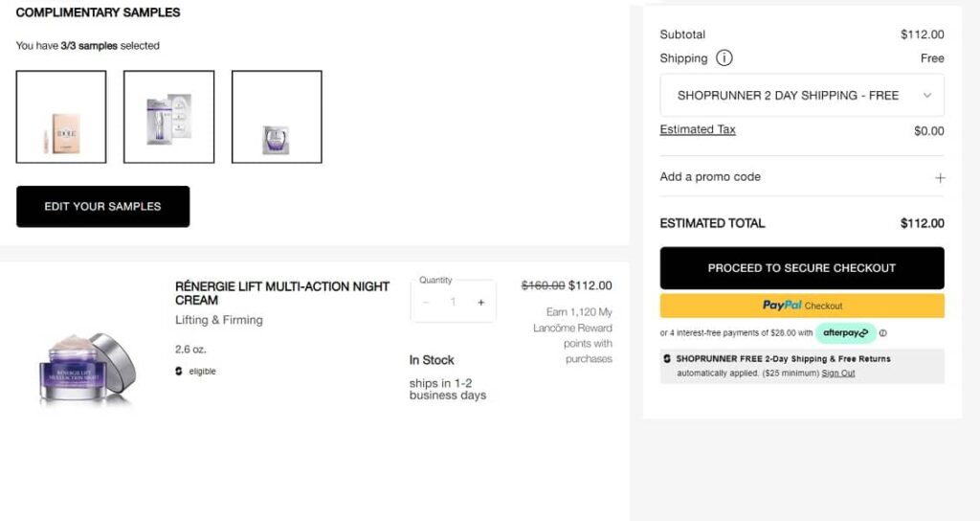Click the Sign Out link for ShopRunner
Viewport: 980px width, 521px height.
[837, 374]
